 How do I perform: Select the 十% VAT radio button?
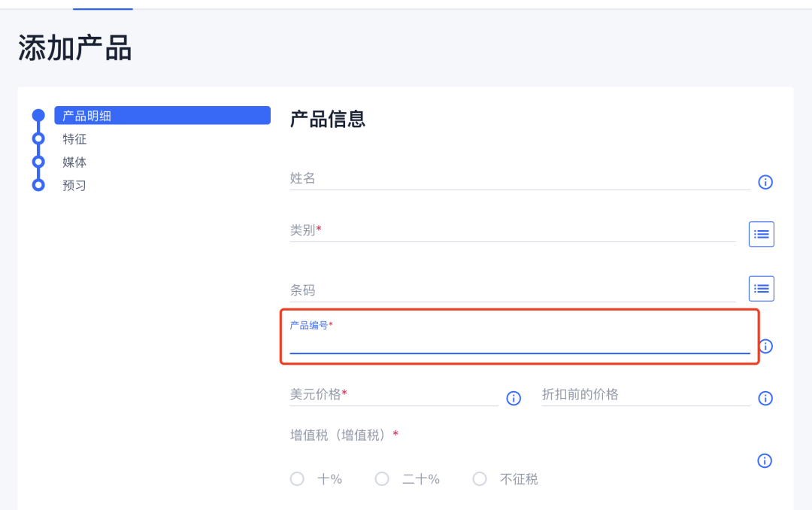(297, 478)
